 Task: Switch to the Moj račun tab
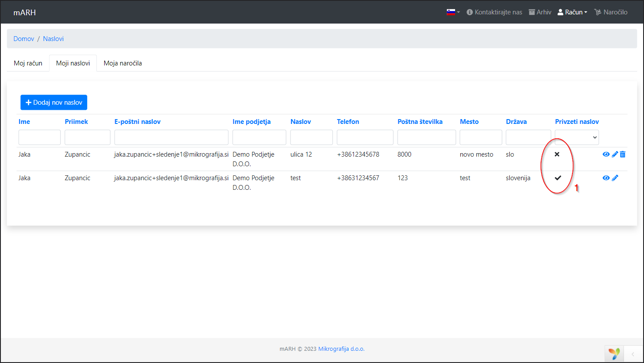coord(28,63)
